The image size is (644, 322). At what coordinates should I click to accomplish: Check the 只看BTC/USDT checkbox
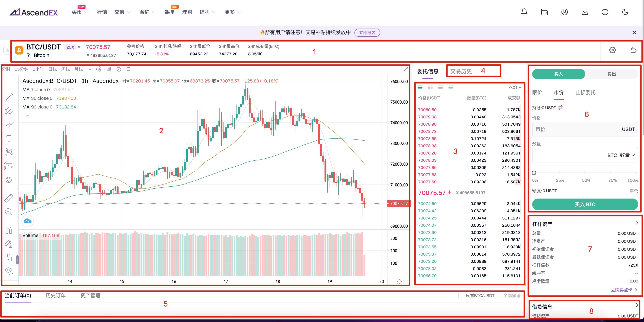461,295
